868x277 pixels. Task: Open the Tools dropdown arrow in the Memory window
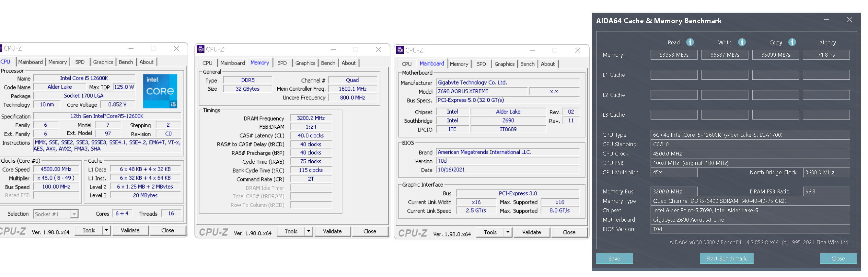(309, 231)
